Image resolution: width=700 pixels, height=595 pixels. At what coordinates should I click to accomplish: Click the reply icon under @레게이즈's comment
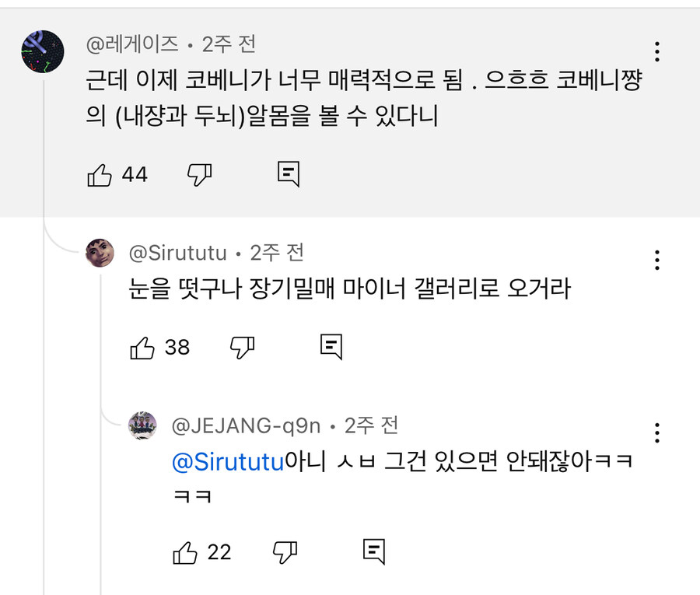(x=287, y=174)
